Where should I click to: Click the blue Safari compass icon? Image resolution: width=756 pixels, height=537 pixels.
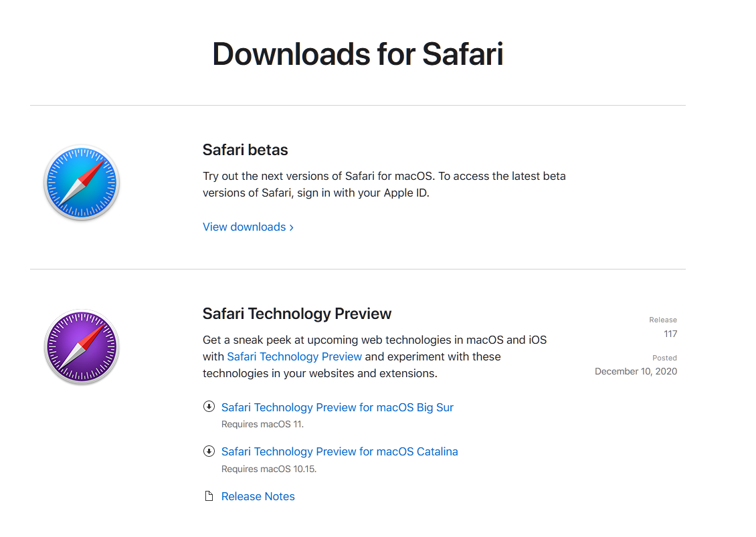coord(82,183)
